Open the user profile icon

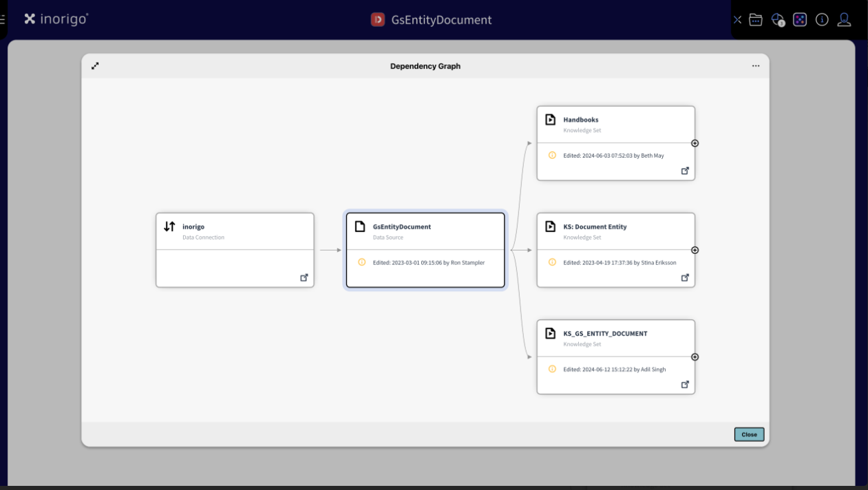pos(844,20)
